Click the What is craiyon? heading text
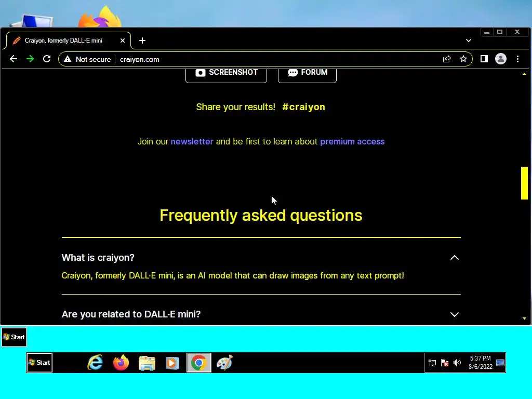This screenshot has height=399, width=532. coord(98,258)
